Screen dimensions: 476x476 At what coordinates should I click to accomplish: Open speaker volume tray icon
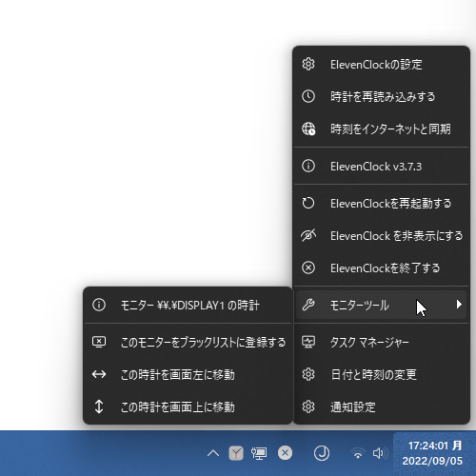coord(380,453)
